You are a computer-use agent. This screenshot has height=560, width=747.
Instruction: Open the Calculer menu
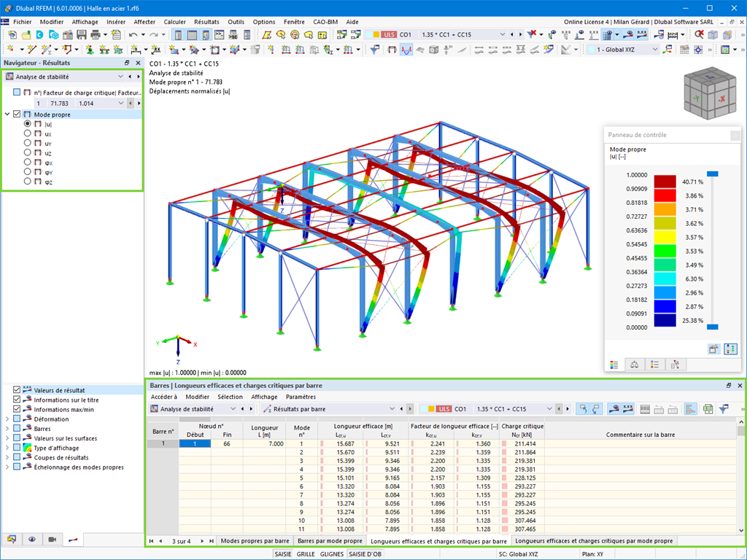[x=174, y=22]
